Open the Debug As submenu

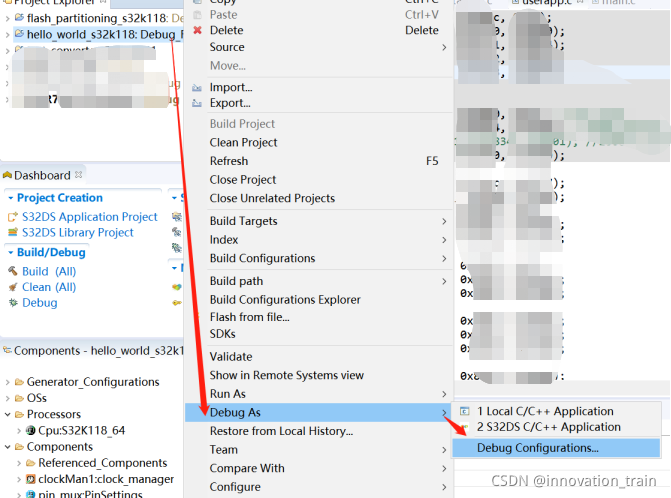point(319,412)
